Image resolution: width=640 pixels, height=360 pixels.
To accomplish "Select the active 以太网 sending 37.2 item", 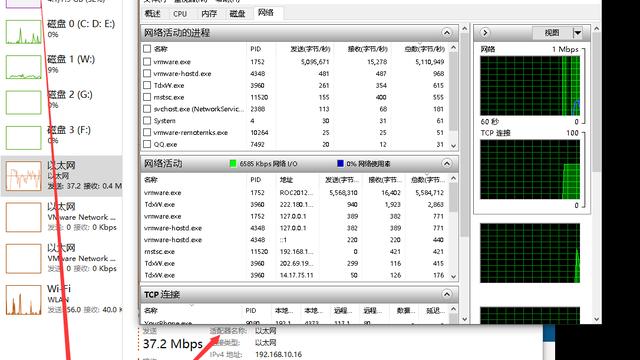I will click(x=61, y=176).
